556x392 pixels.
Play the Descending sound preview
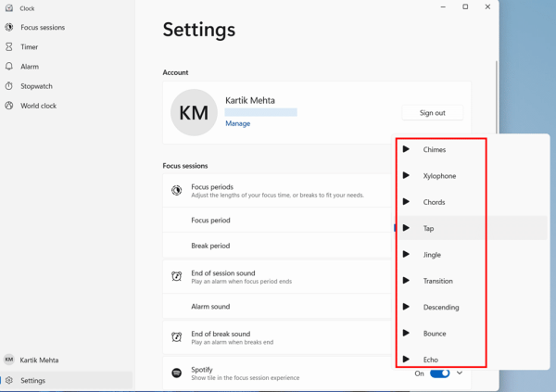click(406, 307)
